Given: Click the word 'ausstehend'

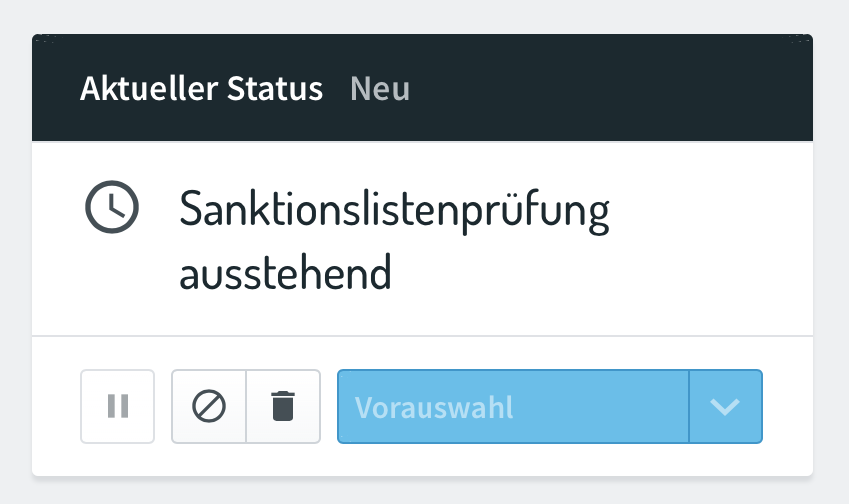Looking at the screenshot, I should pyautogui.click(x=285, y=273).
